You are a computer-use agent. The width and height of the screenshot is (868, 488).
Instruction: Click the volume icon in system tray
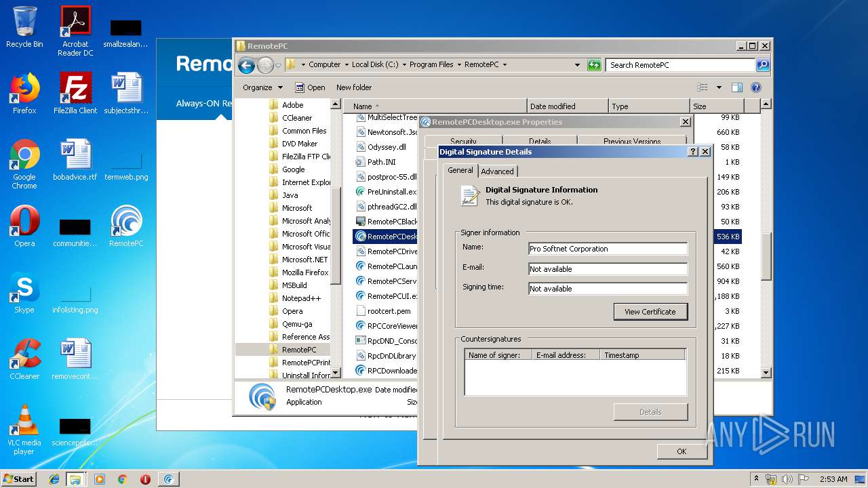tap(788, 479)
